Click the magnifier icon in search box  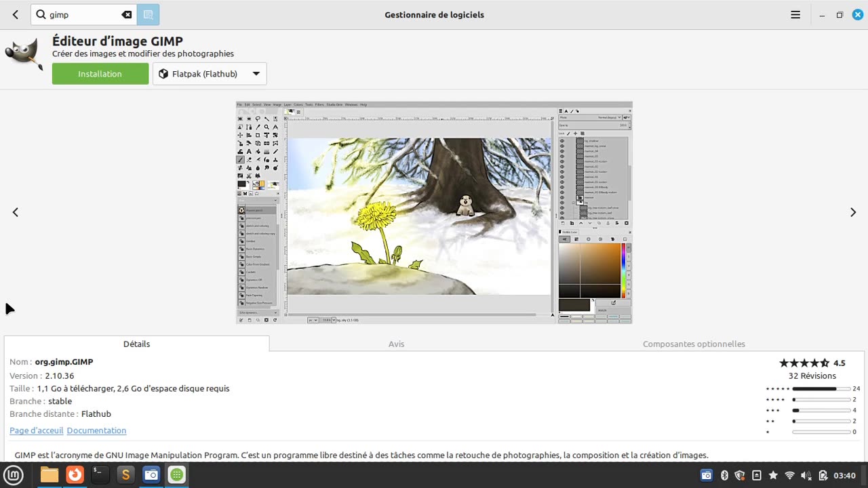(x=41, y=14)
